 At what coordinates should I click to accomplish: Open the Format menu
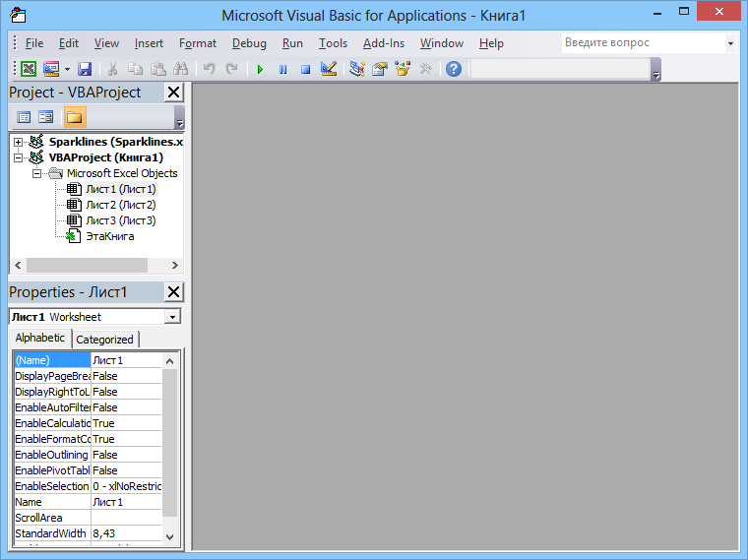(x=198, y=43)
